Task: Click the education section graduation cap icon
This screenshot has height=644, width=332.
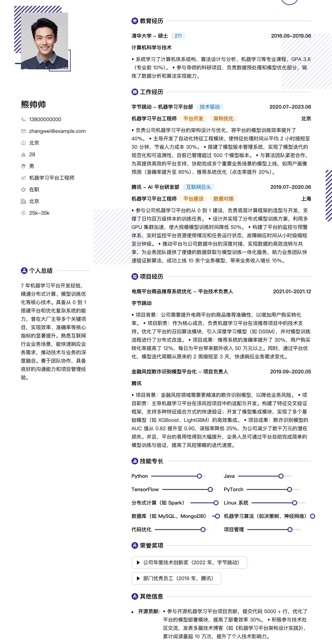Action: [x=135, y=21]
